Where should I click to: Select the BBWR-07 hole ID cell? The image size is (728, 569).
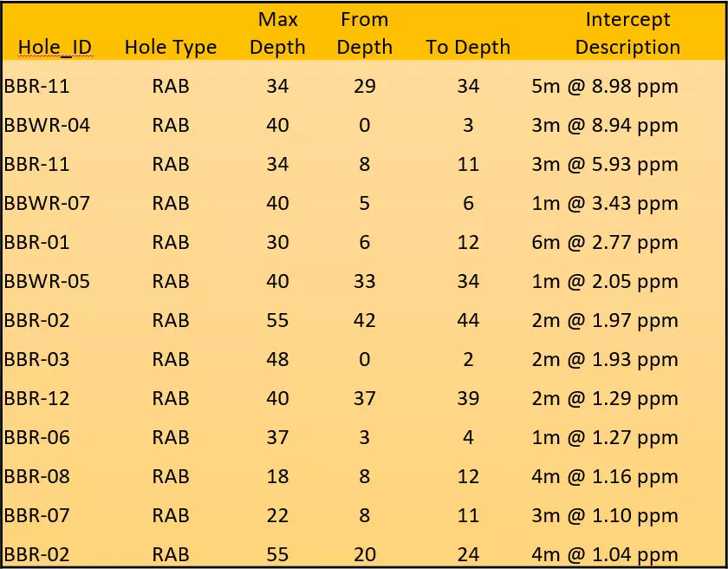[x=47, y=203]
